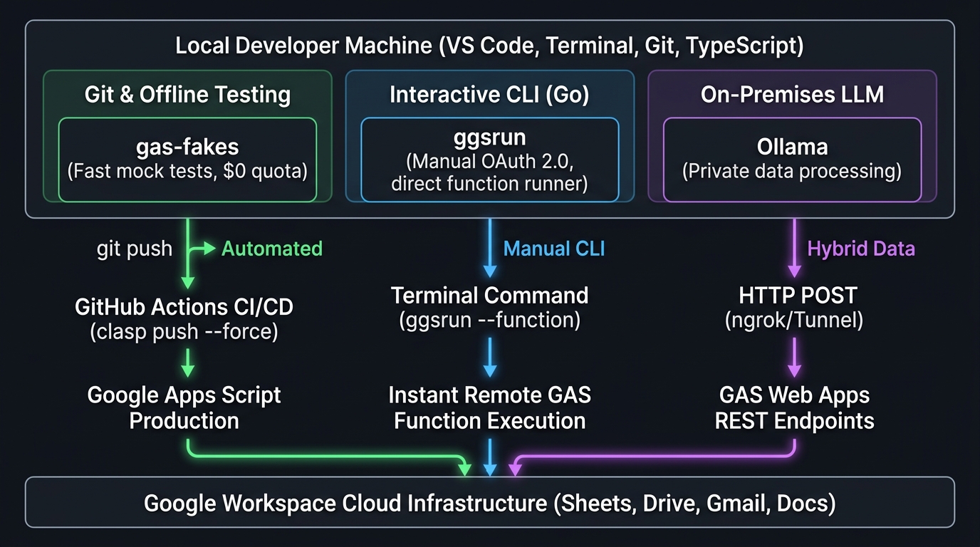Click the Fast mock tests, $0 quota caption
Viewport: 980px width, 547px height.
click(x=187, y=172)
